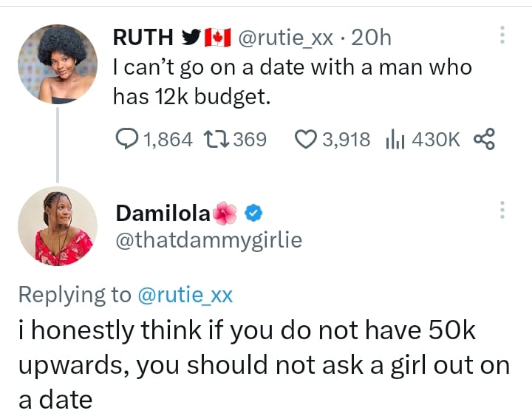The image size is (532, 419).
Task: Retweet Ruth's tweet using the retweet icon
Action: tap(219, 139)
